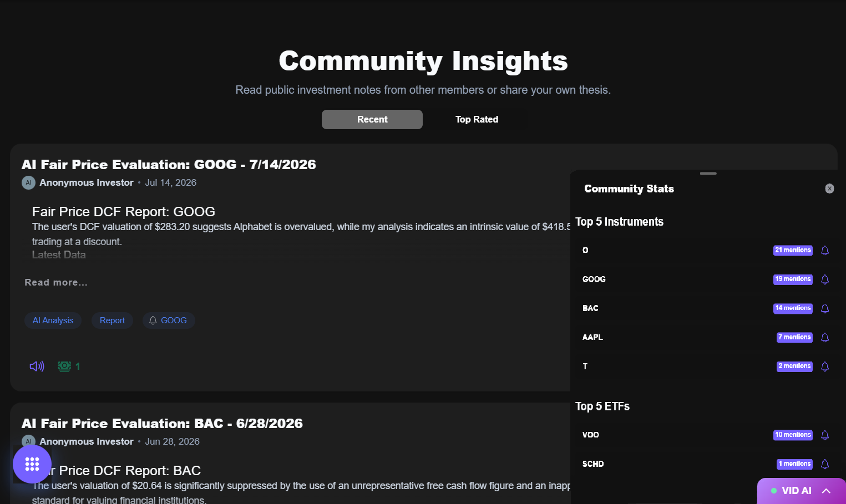Screen dimensions: 846x504
Task: Grab the Community Stats panel drag handle
Action: coord(708,174)
